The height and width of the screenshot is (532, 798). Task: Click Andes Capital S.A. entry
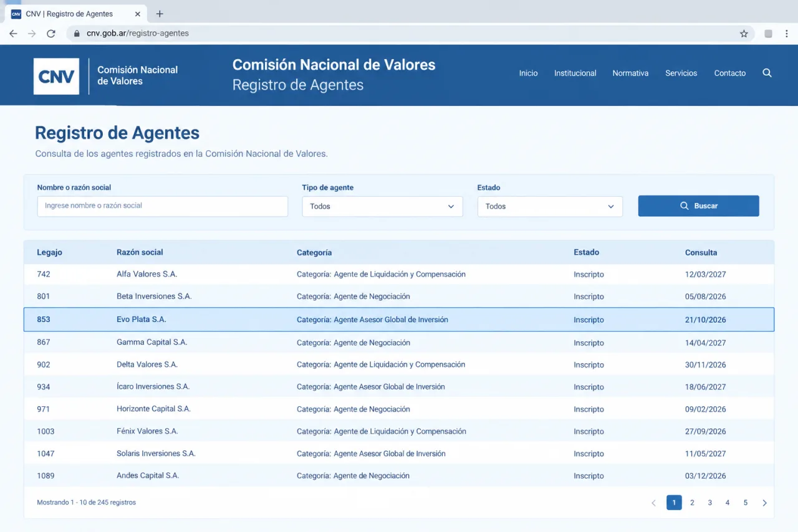(x=148, y=476)
